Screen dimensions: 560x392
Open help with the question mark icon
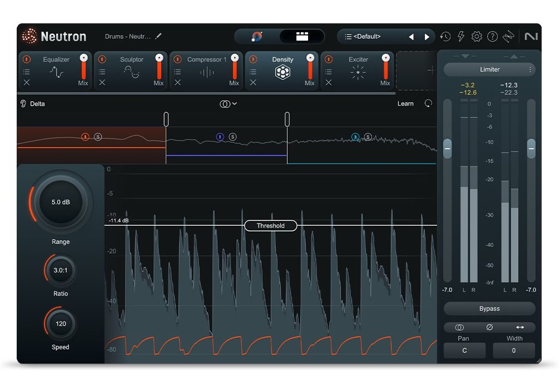492,36
